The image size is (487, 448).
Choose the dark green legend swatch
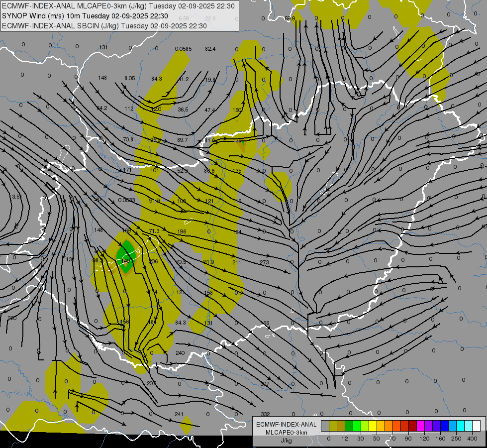pos(349,426)
